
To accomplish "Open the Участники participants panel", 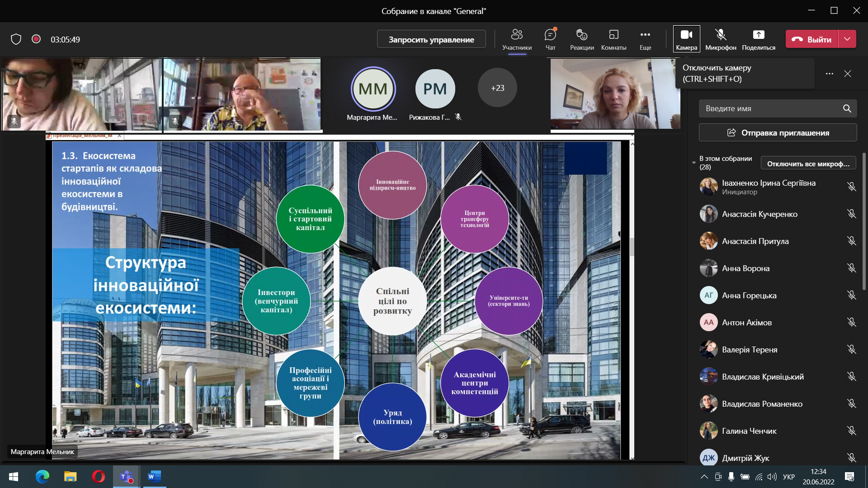I will pos(517,39).
